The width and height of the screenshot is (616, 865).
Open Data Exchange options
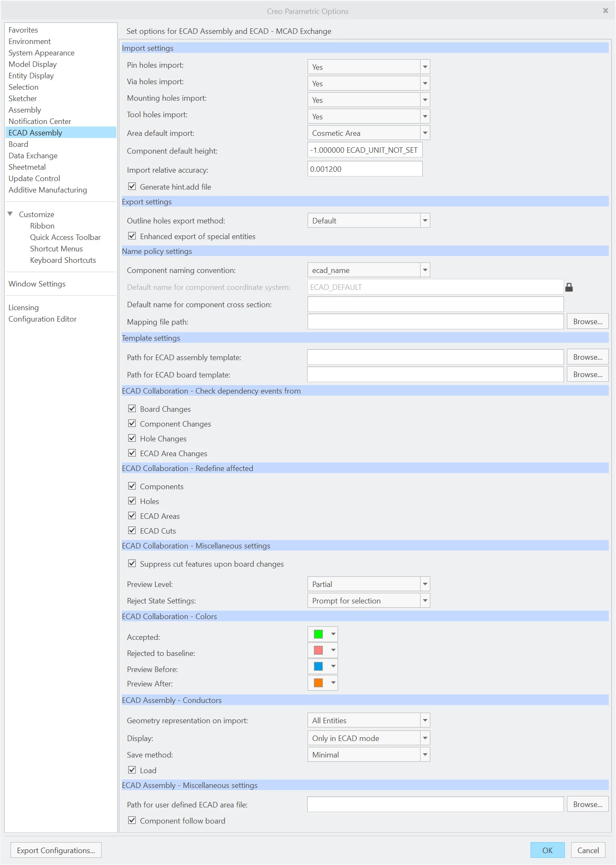coord(33,156)
